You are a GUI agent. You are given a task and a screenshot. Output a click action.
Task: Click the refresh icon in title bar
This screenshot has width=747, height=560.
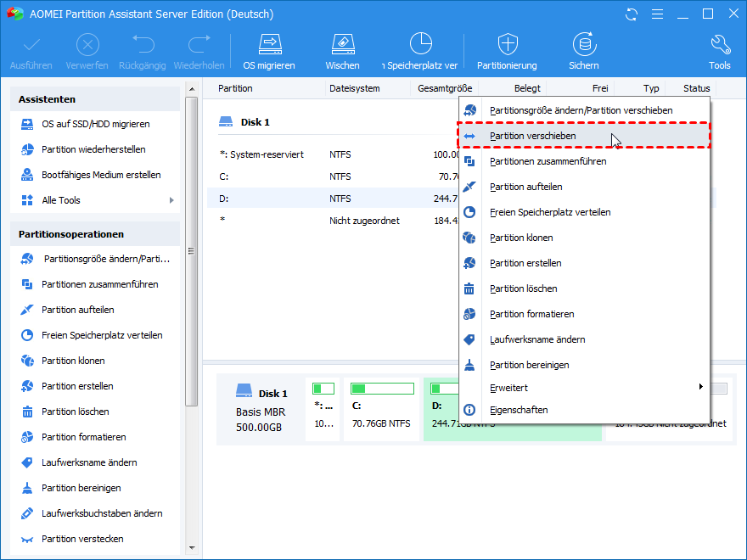[632, 14]
